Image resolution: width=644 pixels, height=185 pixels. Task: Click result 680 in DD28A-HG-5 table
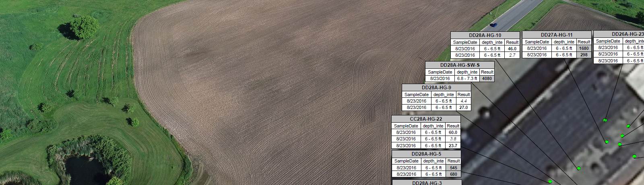pos(454,174)
